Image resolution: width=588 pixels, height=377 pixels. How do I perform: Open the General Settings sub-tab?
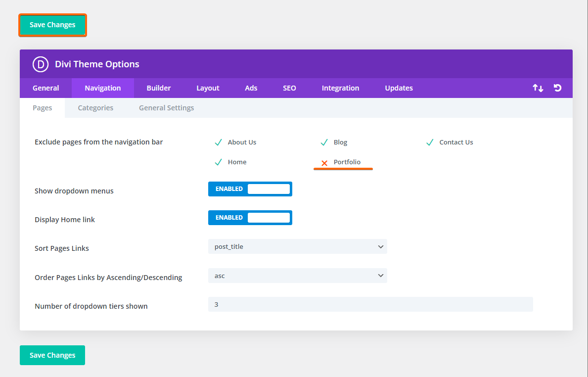point(167,108)
